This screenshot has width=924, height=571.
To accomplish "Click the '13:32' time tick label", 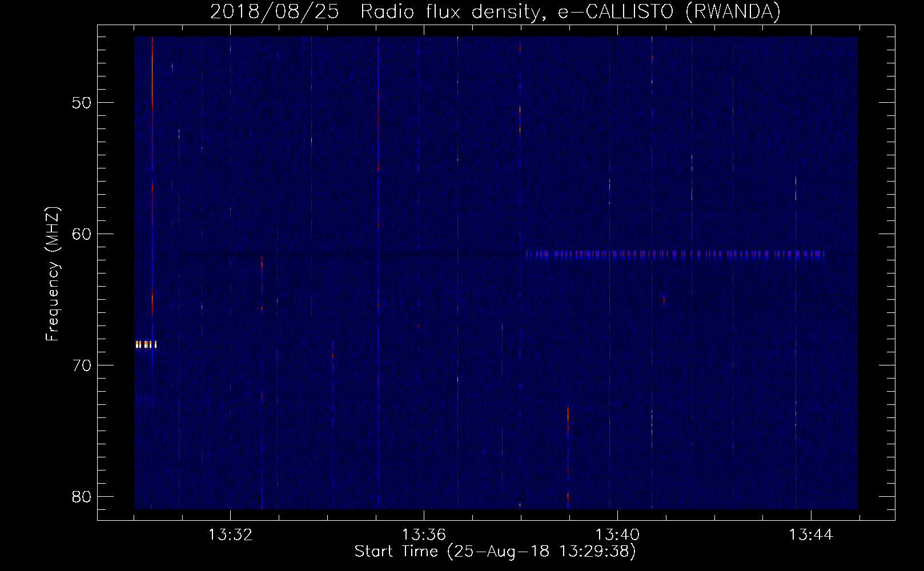I will coord(230,535).
